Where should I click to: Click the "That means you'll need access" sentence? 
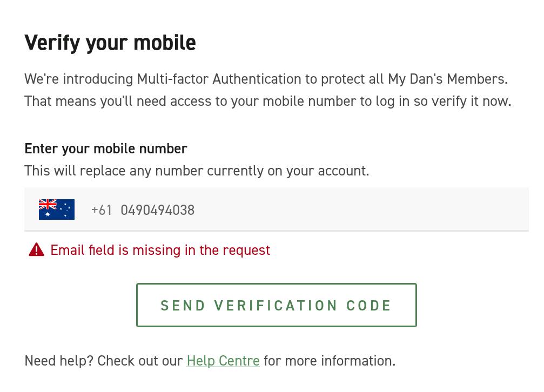(135, 101)
